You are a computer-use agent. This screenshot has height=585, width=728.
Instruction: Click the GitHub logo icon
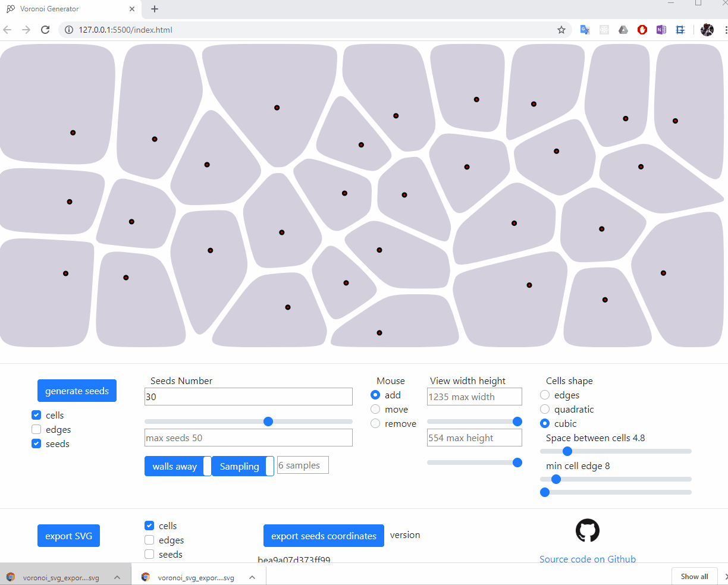click(x=587, y=530)
